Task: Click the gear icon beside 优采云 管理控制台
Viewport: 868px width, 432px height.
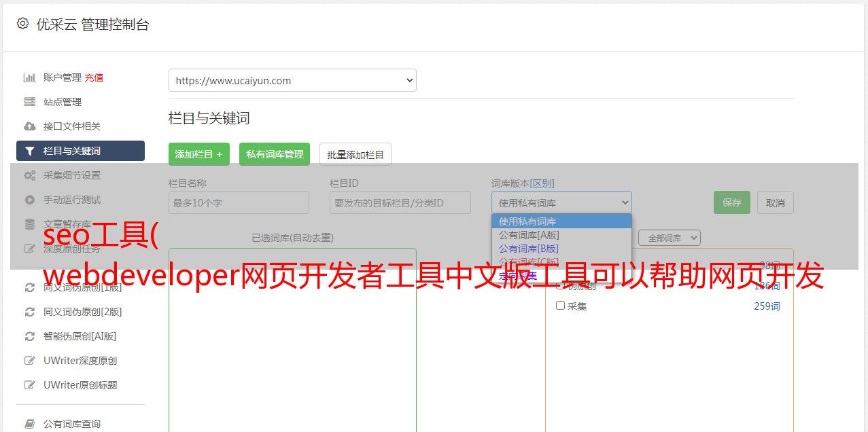Action: click(22, 24)
